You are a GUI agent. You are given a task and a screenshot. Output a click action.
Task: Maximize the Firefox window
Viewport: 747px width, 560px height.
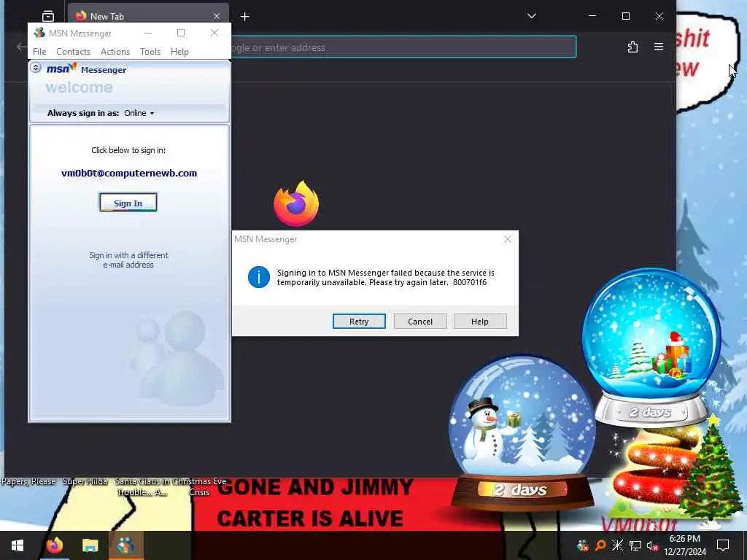pyautogui.click(x=626, y=16)
